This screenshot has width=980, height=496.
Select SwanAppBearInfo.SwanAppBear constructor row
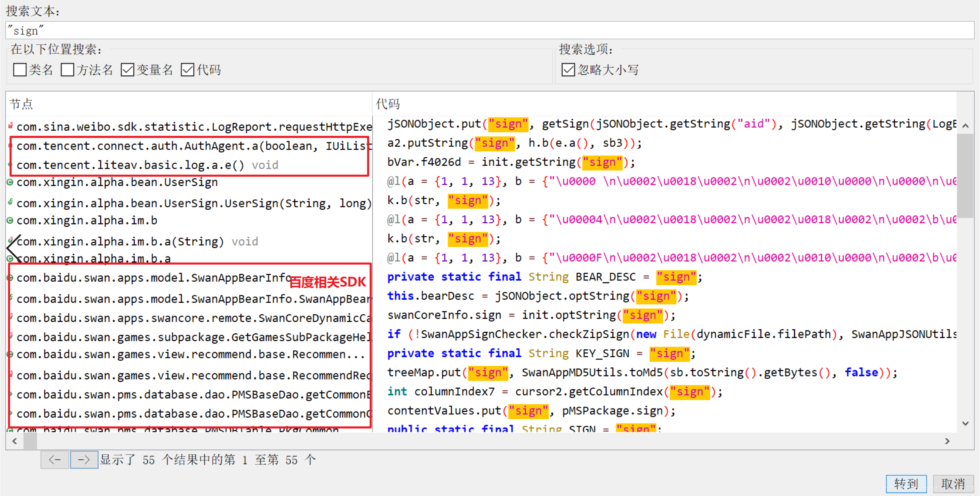coord(189,299)
